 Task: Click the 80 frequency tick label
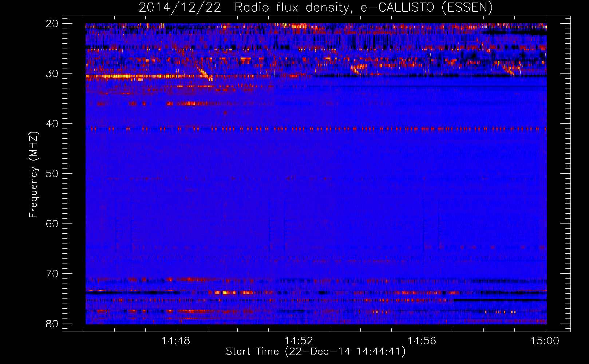point(52,324)
